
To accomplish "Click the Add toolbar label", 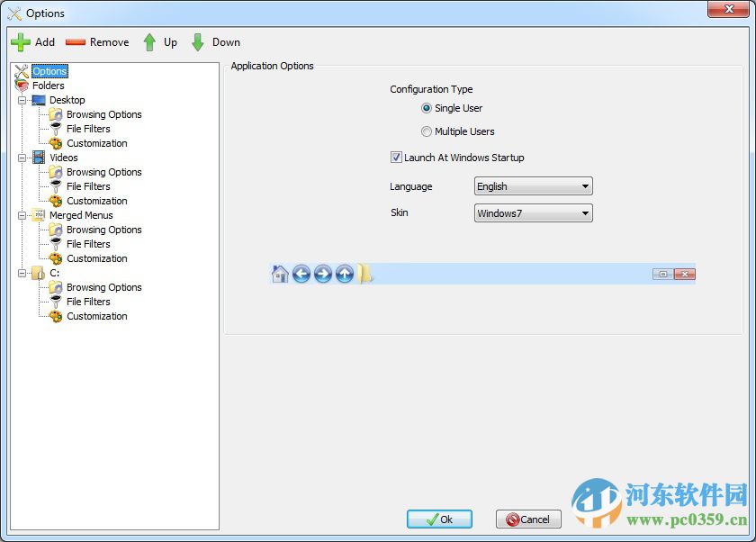I will tap(45, 42).
